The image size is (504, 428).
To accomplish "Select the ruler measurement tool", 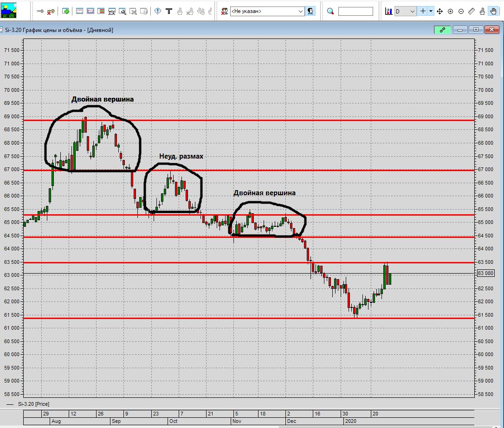I will click(471, 11).
